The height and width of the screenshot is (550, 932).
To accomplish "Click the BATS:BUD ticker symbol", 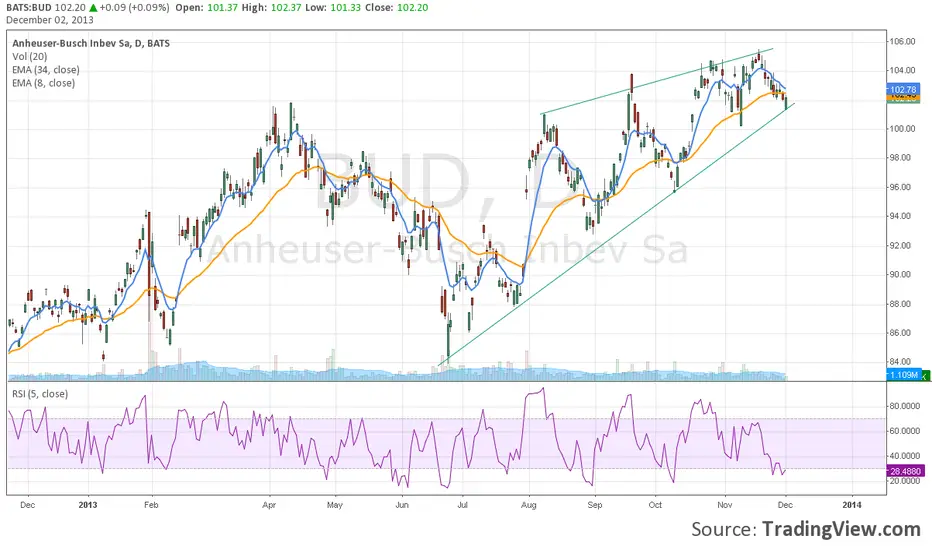I will pos(30,8).
